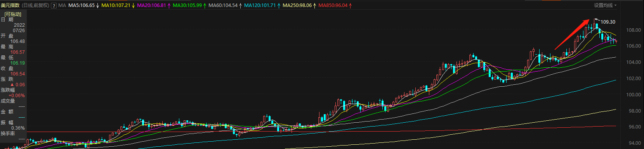
Task: Click the 0.36% amplitude value
Action: [18, 128]
